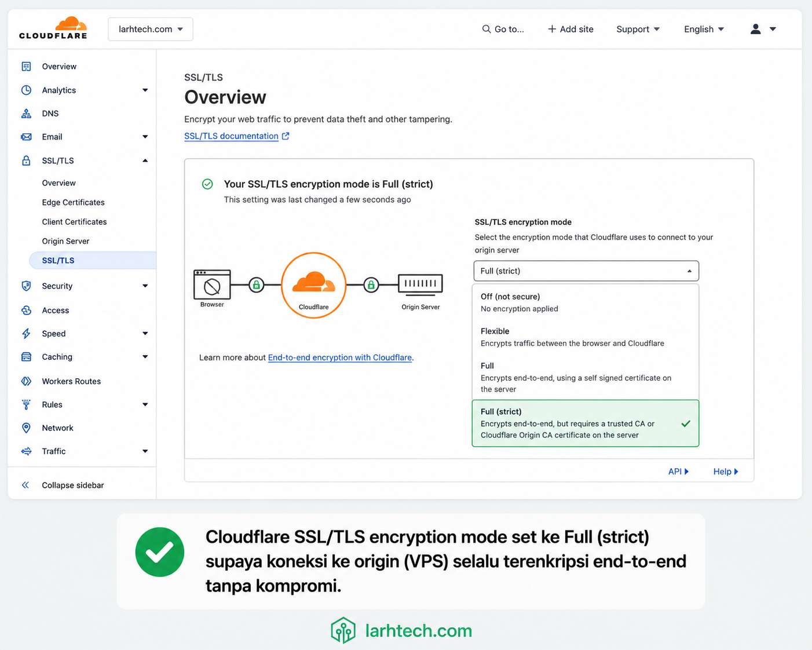Open Edge Certificates in the sidebar

tap(74, 202)
